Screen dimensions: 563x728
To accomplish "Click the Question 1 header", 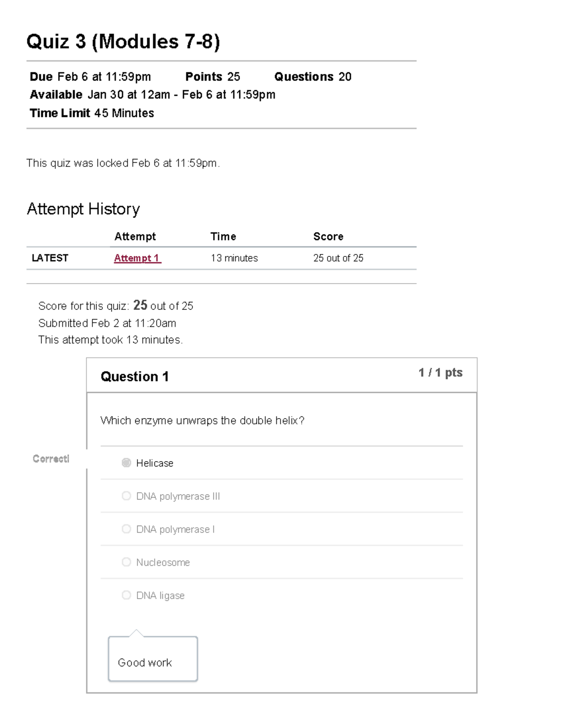I will pyautogui.click(x=135, y=376).
